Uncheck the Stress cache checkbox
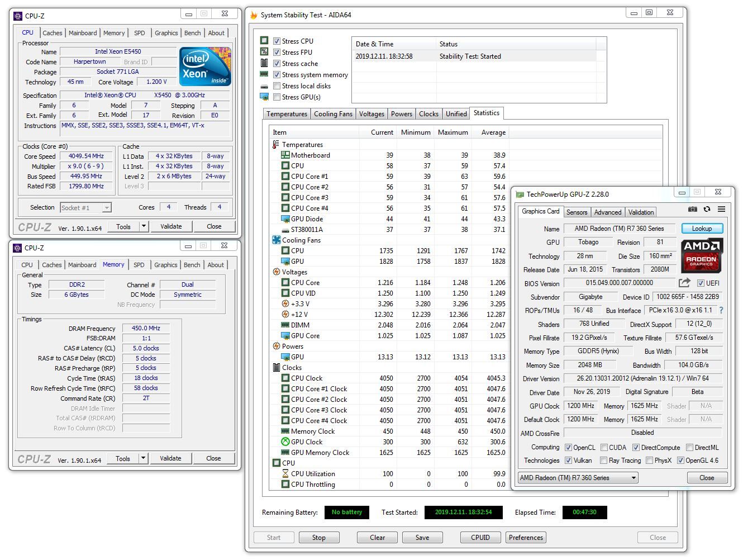The image size is (743, 560). click(277, 63)
